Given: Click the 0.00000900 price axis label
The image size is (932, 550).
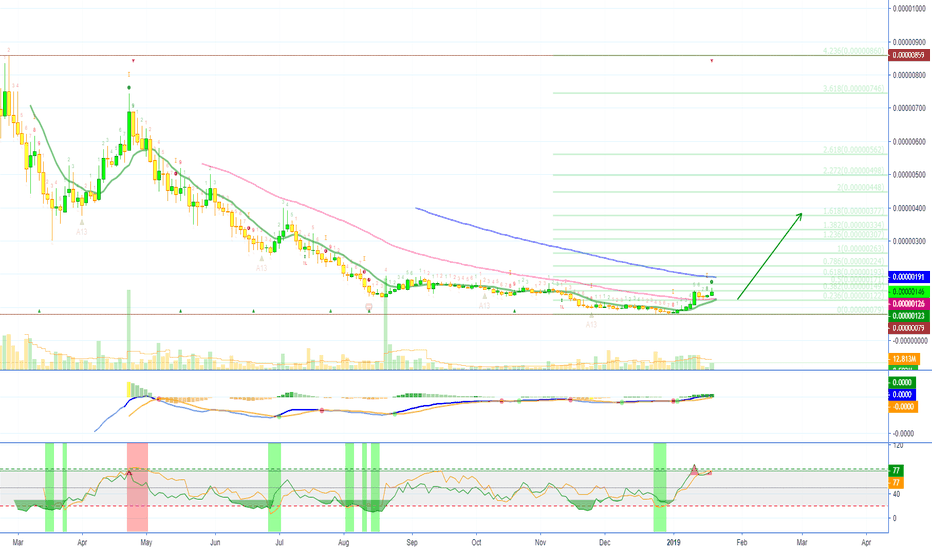Looking at the screenshot, I should tap(909, 42).
